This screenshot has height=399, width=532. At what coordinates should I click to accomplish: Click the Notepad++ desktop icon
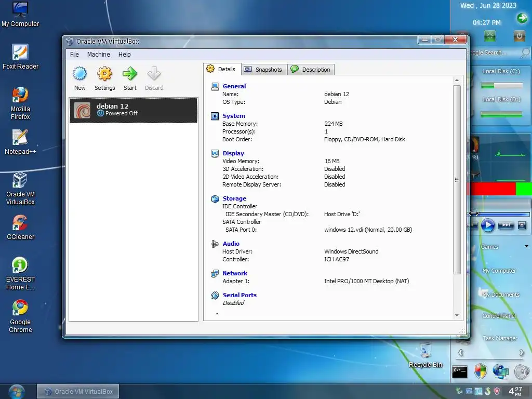coord(20,142)
